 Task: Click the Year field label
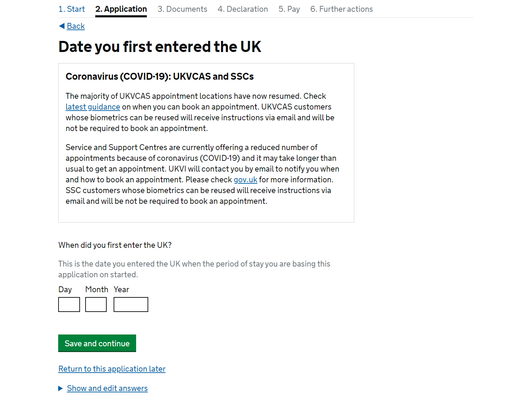(x=121, y=289)
